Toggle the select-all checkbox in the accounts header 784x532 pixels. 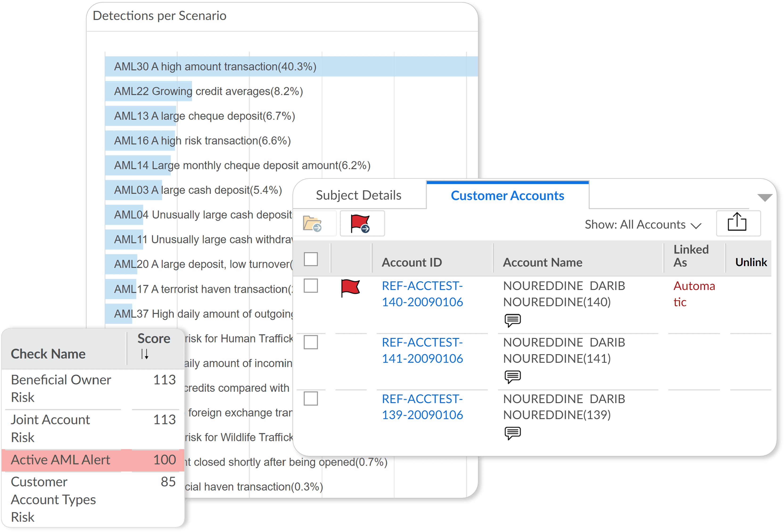(311, 259)
